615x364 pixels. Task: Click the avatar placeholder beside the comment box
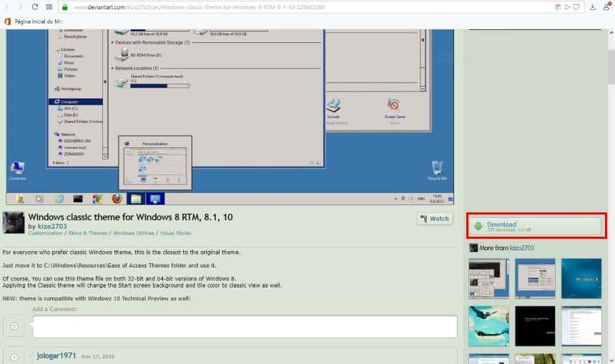click(14, 326)
